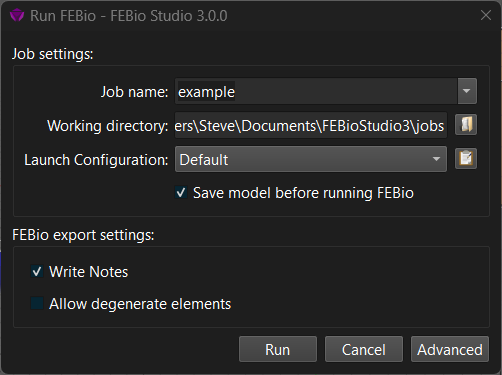Click 'Save model before running FEBio' text
The height and width of the screenshot is (375, 502).
click(x=303, y=193)
